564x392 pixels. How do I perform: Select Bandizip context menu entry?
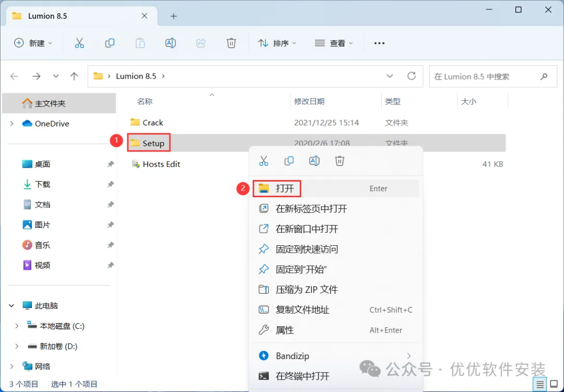(336, 355)
